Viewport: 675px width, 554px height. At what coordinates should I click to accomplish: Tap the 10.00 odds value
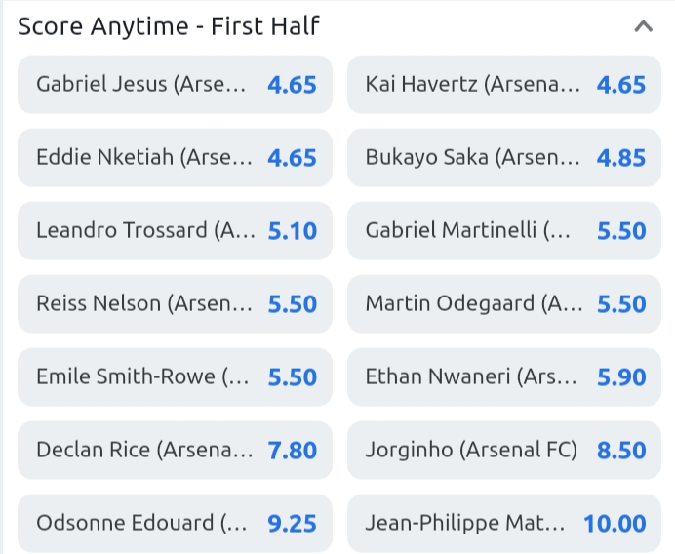(614, 523)
